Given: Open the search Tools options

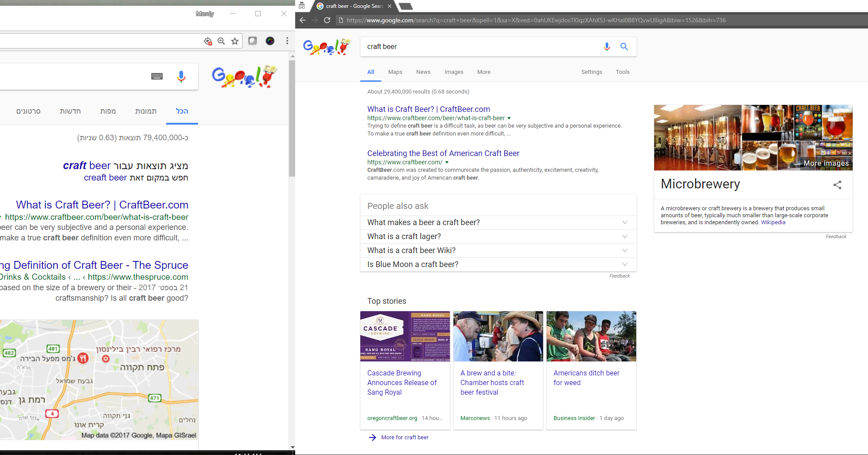Looking at the screenshot, I should coord(623,72).
